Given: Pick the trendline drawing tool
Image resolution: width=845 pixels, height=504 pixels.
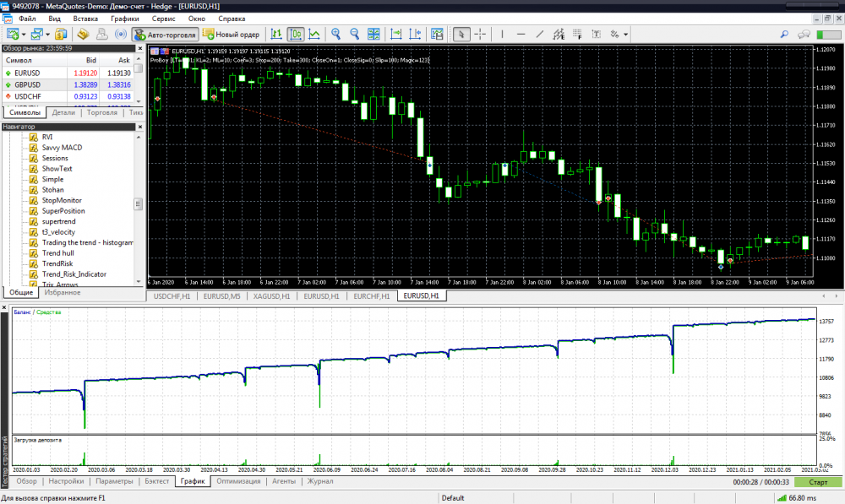Looking at the screenshot, I should tap(539, 35).
